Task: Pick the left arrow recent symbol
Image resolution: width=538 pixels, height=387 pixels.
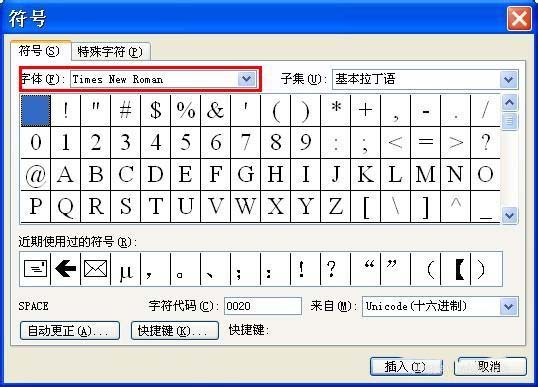Action: click(66, 269)
